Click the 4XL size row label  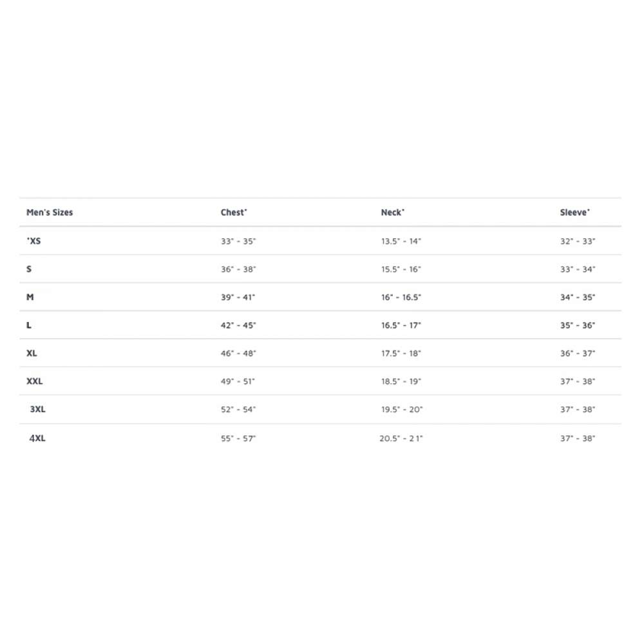(x=37, y=438)
